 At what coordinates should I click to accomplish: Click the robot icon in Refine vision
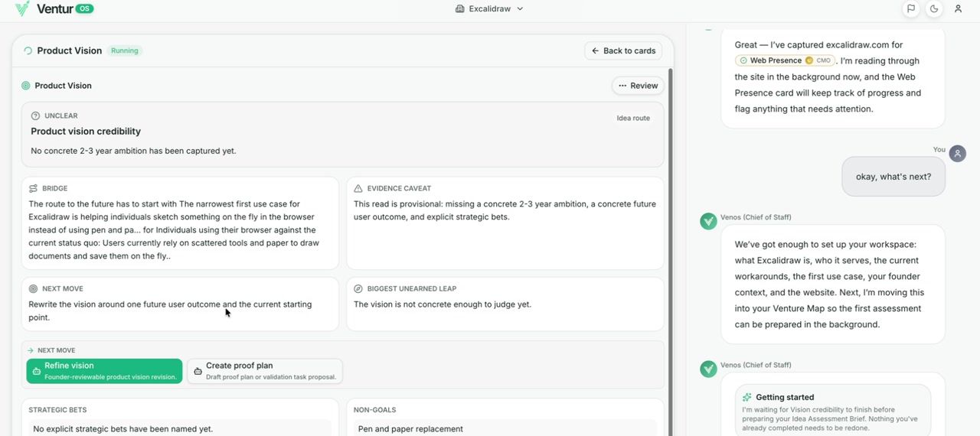point(36,371)
